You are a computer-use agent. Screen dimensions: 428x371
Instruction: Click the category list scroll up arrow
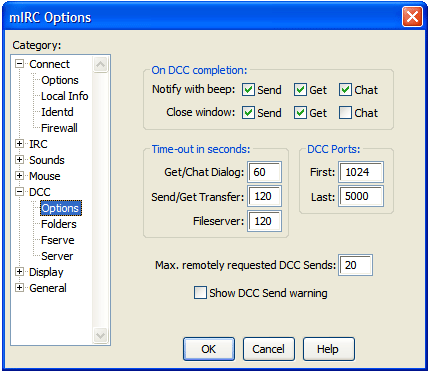coord(101,64)
